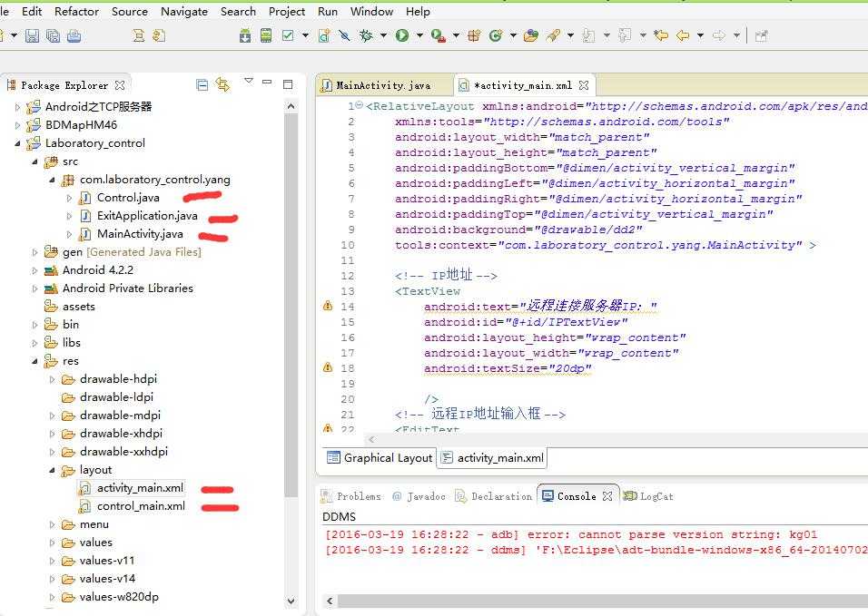The width and height of the screenshot is (868, 616).
Task: Expand the Android 4.2.2 library node
Action: (35, 270)
